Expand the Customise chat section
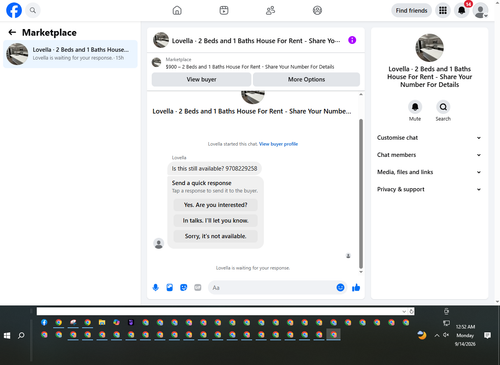 429,138
